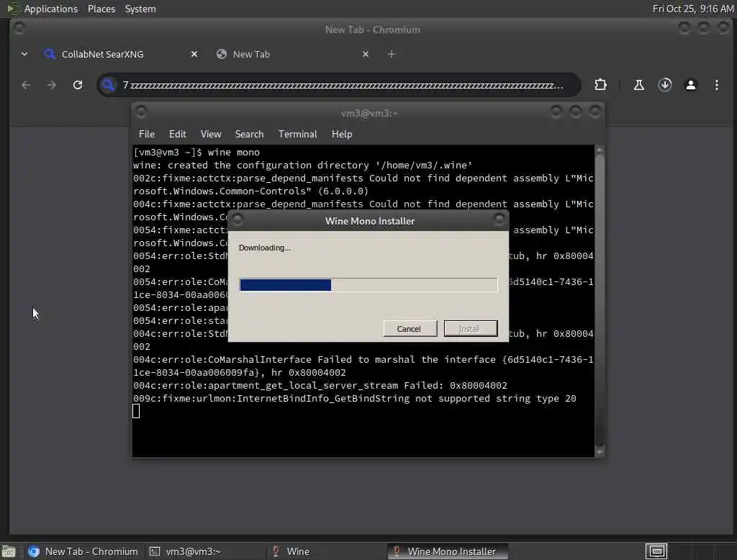Click the workspace switcher icon
737x560 pixels.
coord(656,551)
